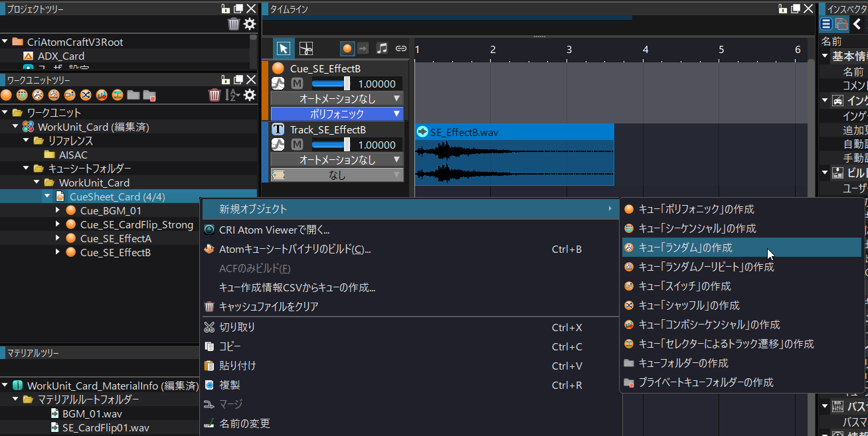Toggle the orange record button in the timeline toolbar
868x436 pixels.
347,48
